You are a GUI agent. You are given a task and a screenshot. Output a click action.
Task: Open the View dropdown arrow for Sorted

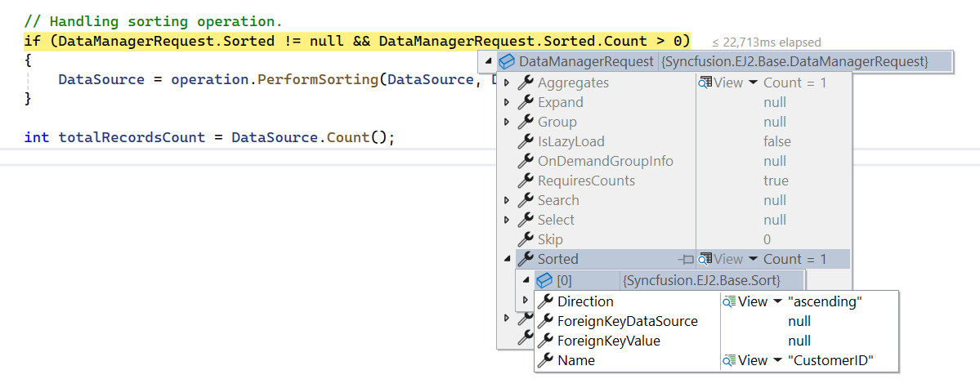753,259
